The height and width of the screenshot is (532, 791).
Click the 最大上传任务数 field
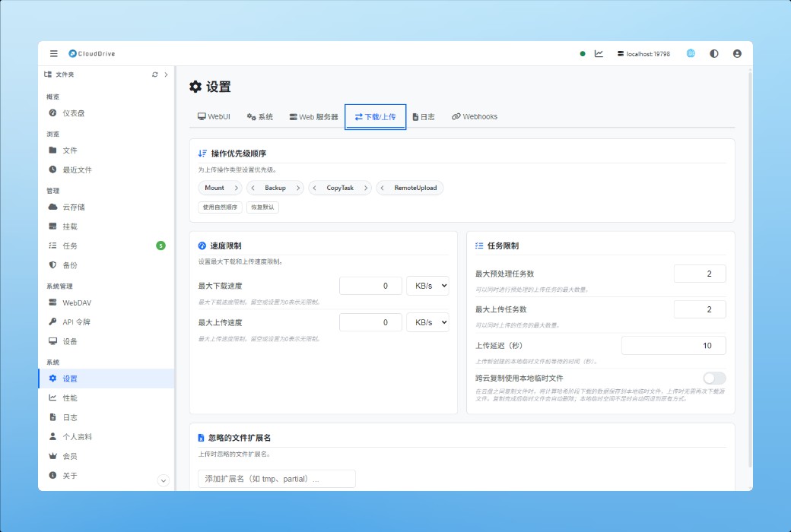point(700,309)
